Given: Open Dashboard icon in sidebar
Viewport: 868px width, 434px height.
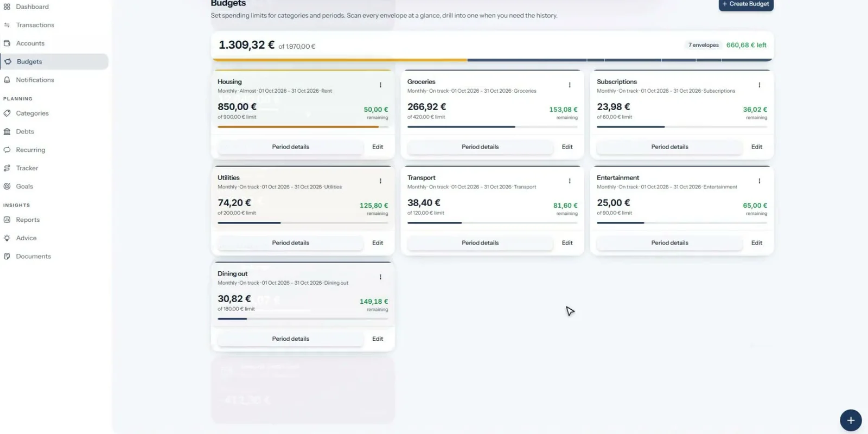Looking at the screenshot, I should [7, 7].
